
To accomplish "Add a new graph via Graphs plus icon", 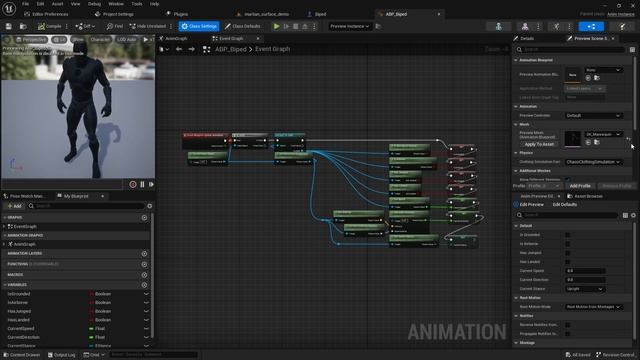I will (144, 218).
